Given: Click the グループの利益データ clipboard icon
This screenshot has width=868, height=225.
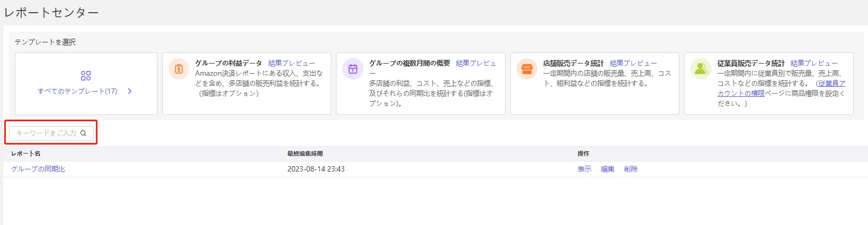Looking at the screenshot, I should click(x=179, y=69).
